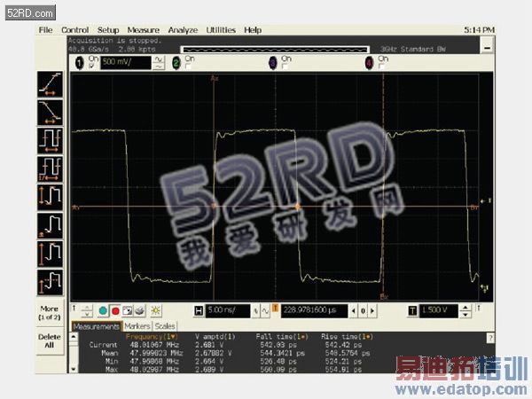This screenshot has width=532, height=399.
Task: Click the left arrow beside the delay field
Action: point(354,311)
